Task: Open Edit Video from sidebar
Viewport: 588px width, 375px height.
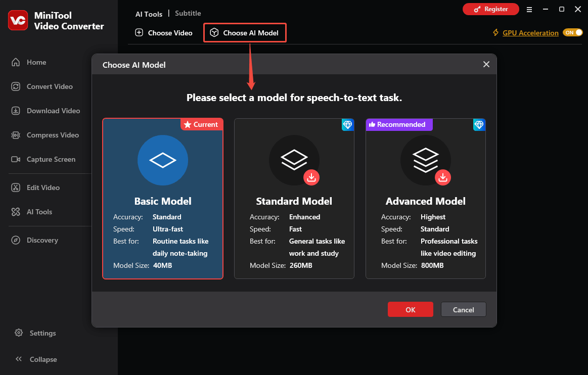Action: (35, 187)
